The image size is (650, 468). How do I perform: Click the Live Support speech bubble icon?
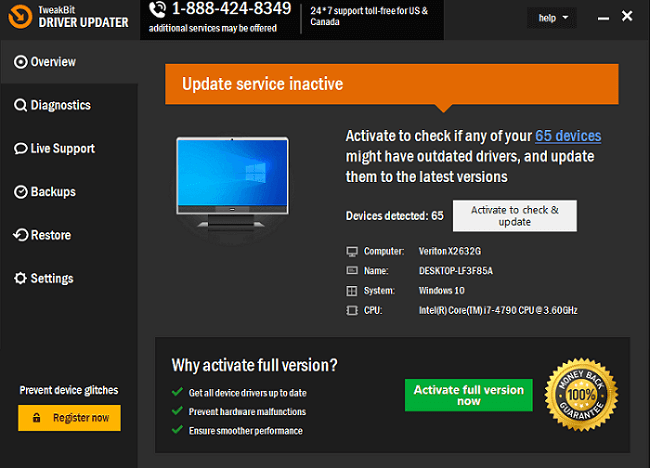coord(20,148)
